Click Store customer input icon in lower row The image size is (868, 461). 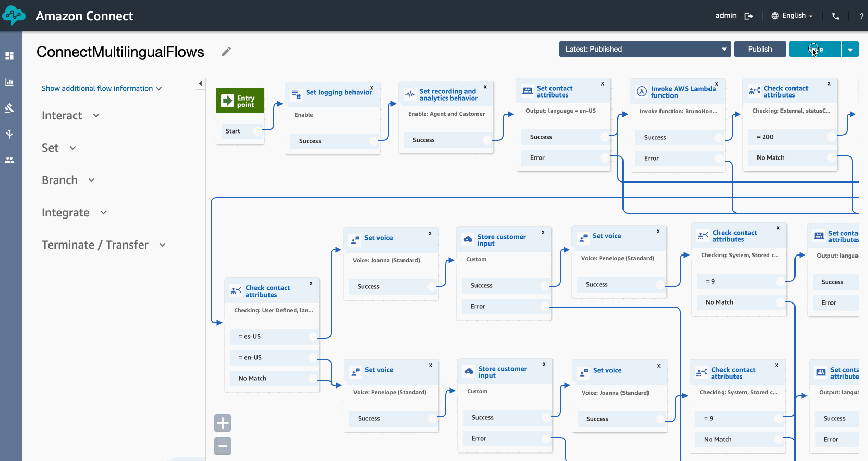pyautogui.click(x=469, y=371)
